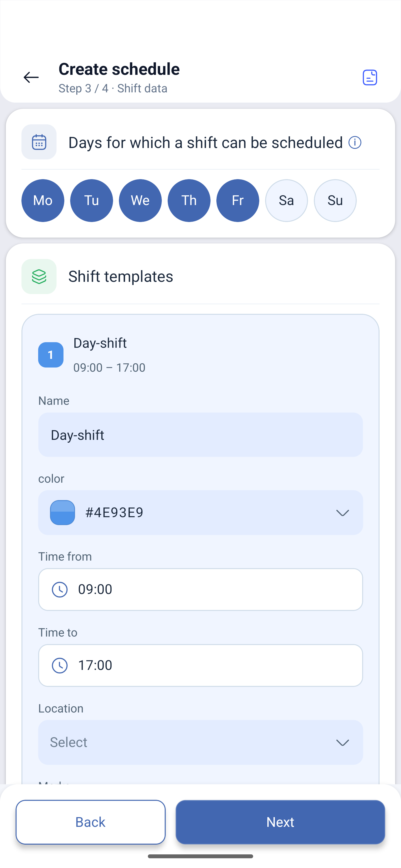Collapse the Day-shift template header
Image resolution: width=401 pixels, height=868 pixels.
coord(200,355)
